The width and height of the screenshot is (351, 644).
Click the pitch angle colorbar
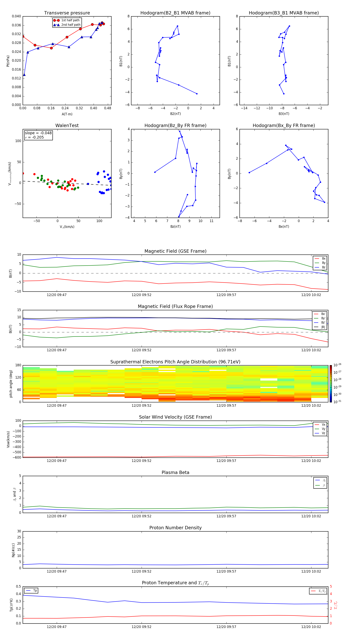tap(331, 384)
